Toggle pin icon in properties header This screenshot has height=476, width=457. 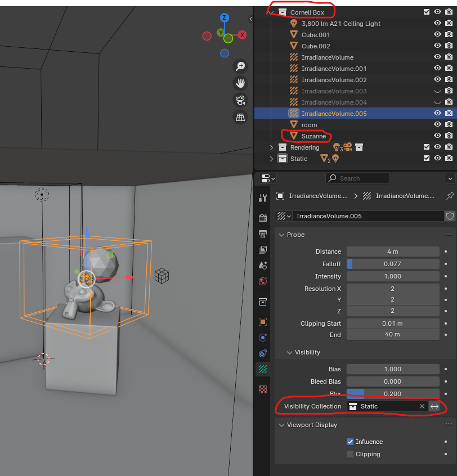tap(450, 196)
